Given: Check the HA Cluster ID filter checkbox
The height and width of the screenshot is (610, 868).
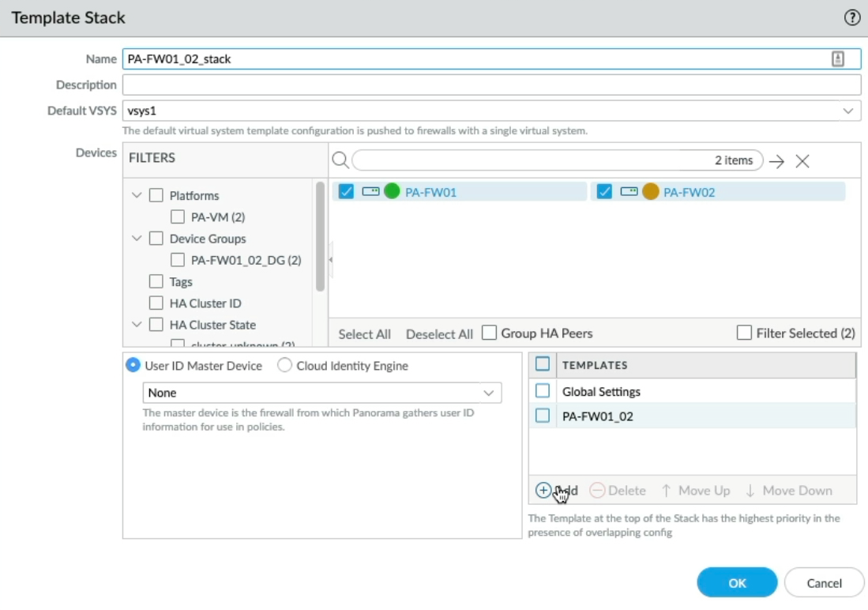Looking at the screenshot, I should click(x=156, y=303).
